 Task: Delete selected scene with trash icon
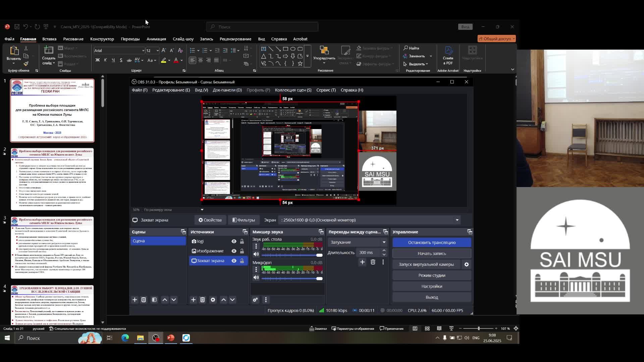pyautogui.click(x=144, y=300)
